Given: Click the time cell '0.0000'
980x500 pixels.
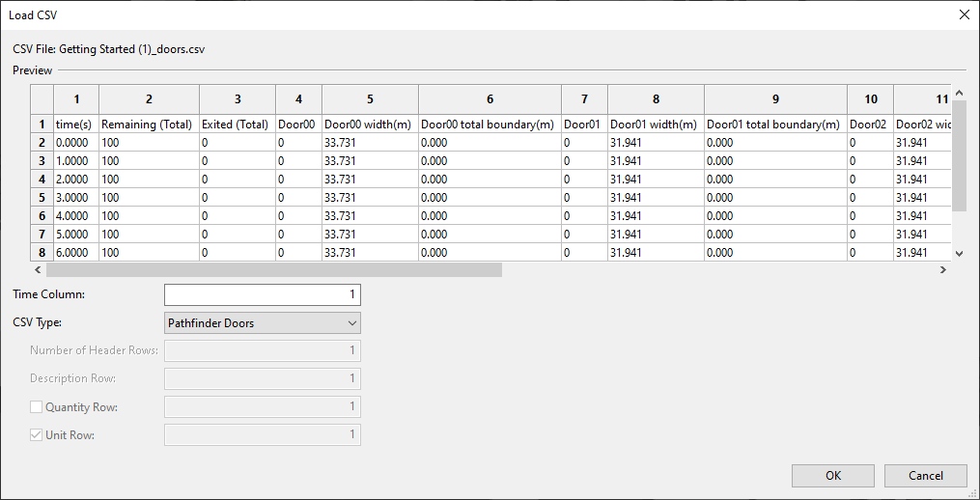Looking at the screenshot, I should click(x=76, y=143).
